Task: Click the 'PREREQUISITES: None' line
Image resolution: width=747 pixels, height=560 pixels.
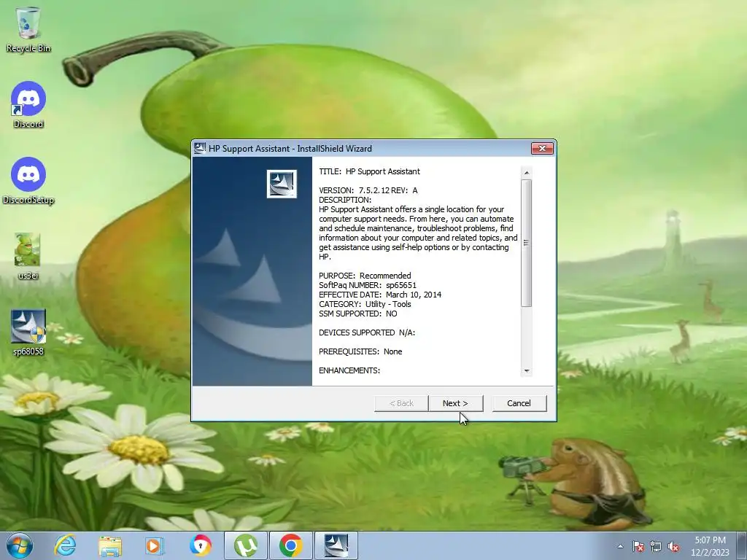Action: (360, 351)
